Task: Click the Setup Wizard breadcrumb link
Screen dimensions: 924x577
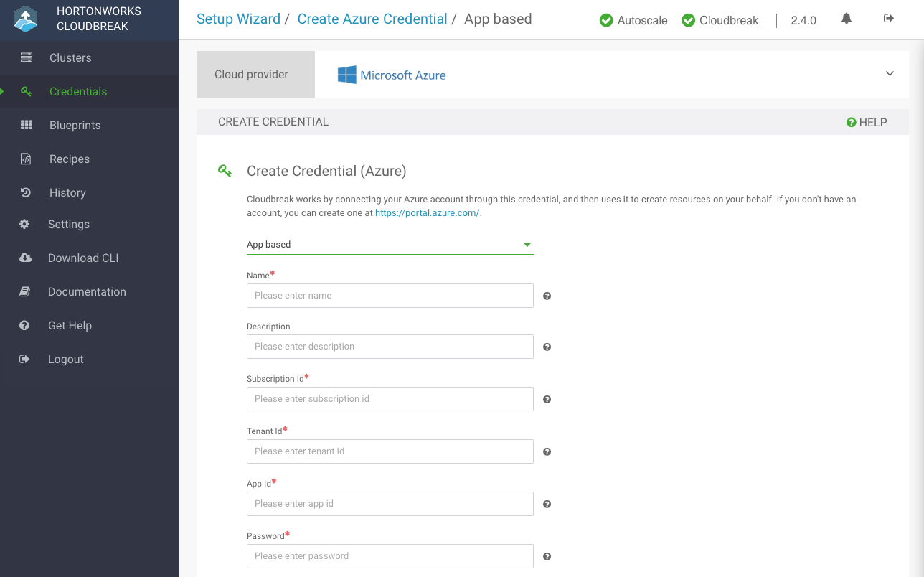Action: (238, 19)
